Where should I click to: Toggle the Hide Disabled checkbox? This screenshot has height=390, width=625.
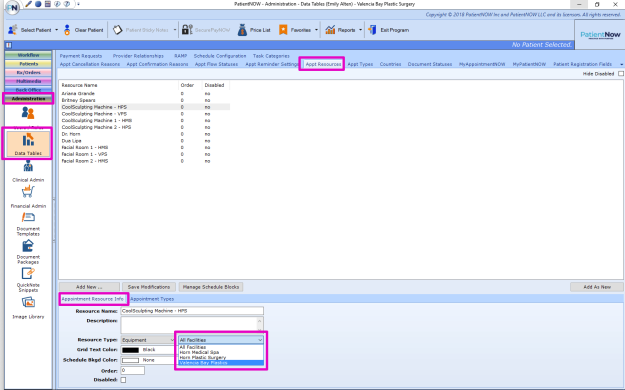point(621,74)
